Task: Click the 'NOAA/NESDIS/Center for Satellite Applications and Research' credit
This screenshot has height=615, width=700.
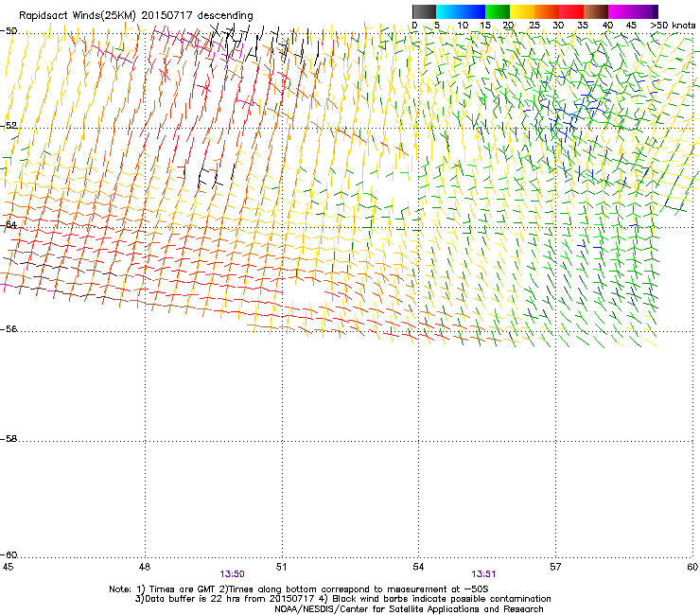Action: [409, 609]
